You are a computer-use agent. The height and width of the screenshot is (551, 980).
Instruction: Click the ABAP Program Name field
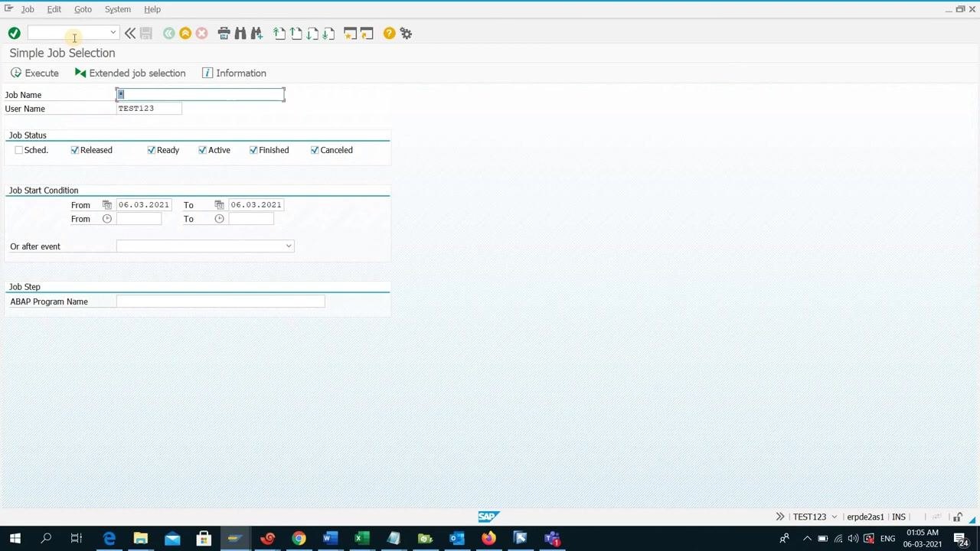(220, 301)
